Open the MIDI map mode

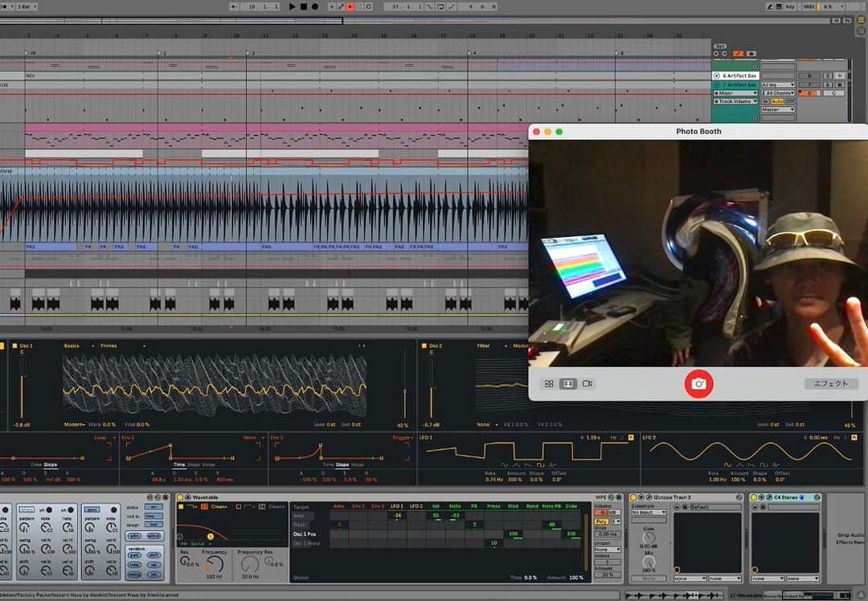click(809, 6)
